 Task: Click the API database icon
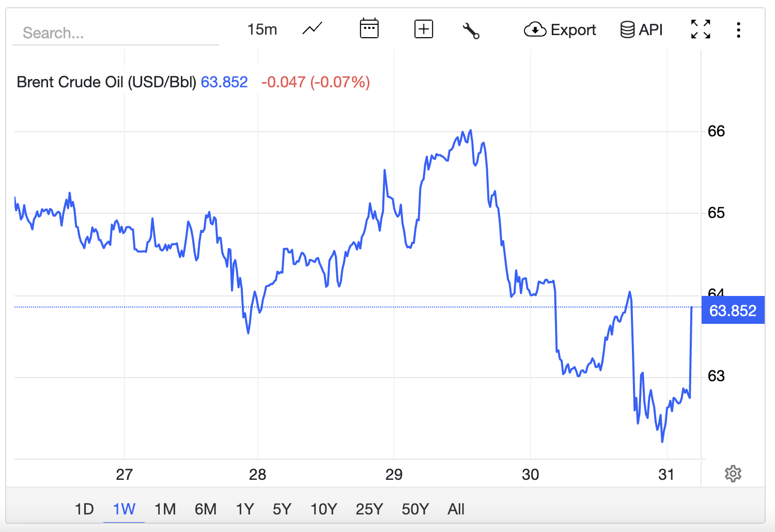(627, 30)
